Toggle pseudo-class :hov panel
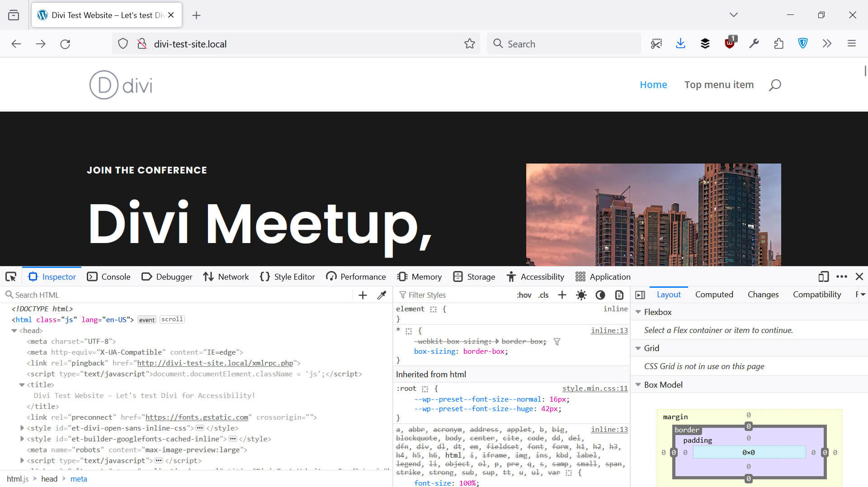Image resolution: width=868 pixels, height=487 pixels. (524, 295)
